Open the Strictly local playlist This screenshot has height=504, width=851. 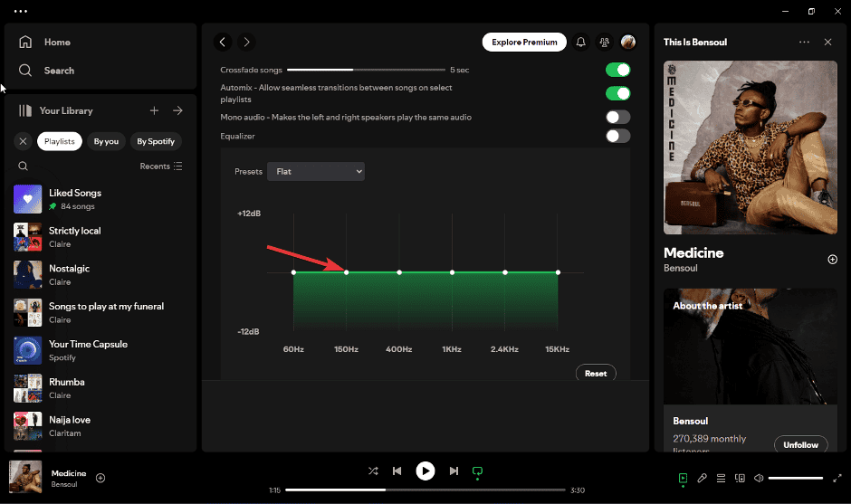click(100, 237)
